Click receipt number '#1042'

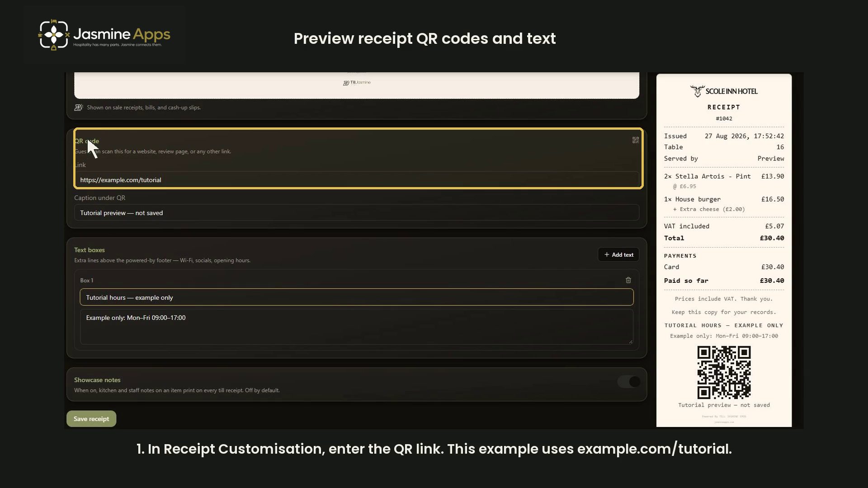(x=724, y=119)
